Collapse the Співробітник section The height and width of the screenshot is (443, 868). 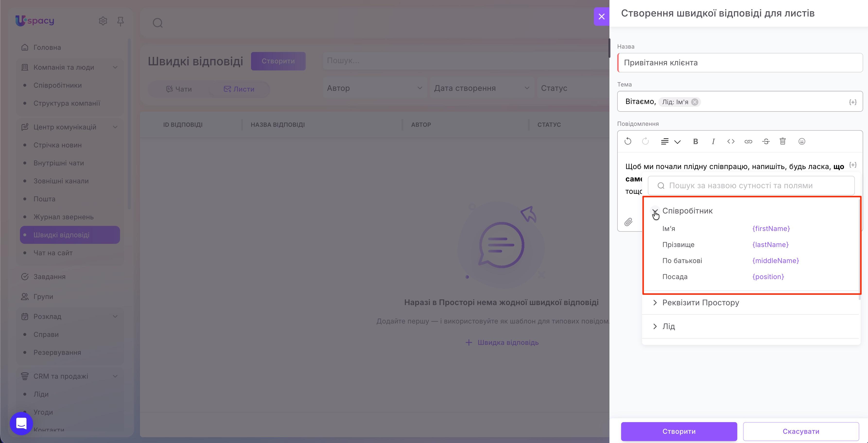tap(655, 211)
